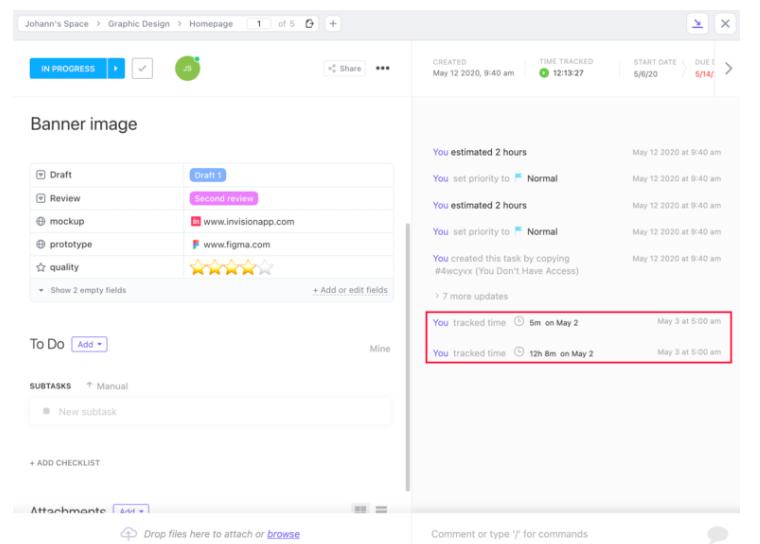760x544 pixels.
Task: Open the To Do Add dropdown
Action: coord(90,344)
